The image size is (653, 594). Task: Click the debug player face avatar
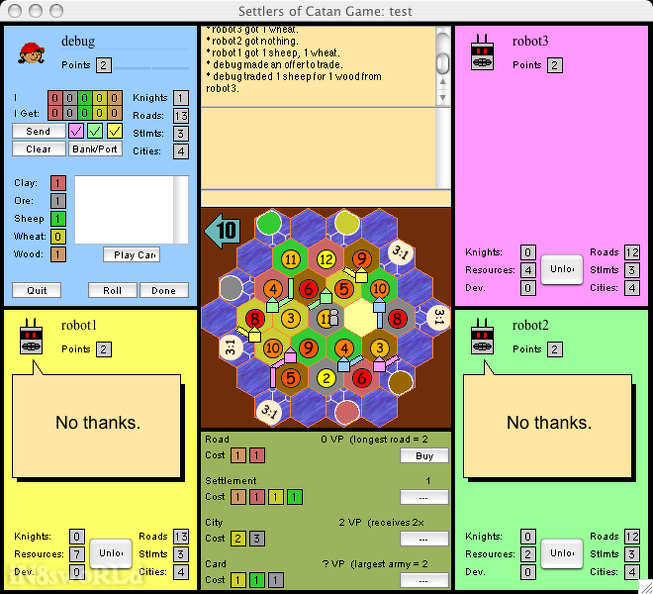tap(31, 53)
